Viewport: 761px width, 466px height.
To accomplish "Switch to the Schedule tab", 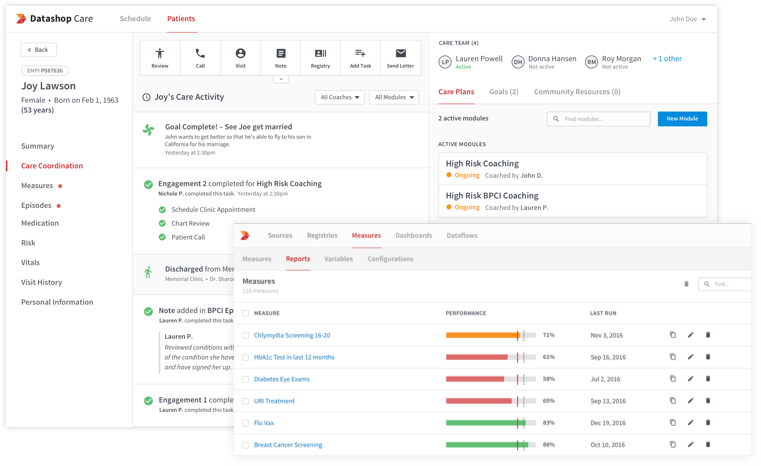I will 135,18.
